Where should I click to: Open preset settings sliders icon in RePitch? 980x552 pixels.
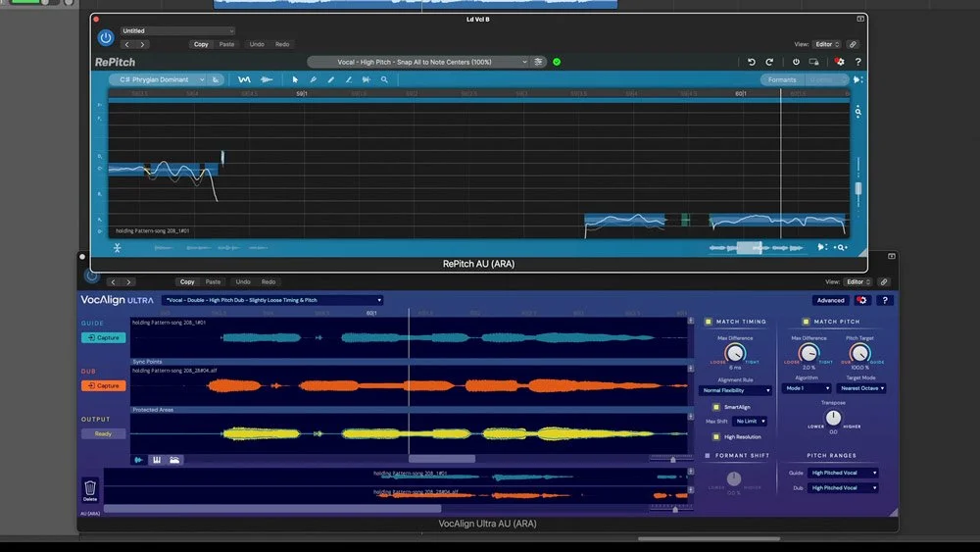point(538,62)
